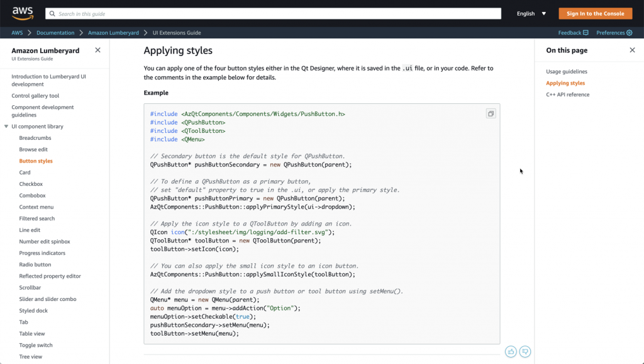Click the PushButton.h include line
This screenshot has height=364, width=644.
tap(248, 114)
